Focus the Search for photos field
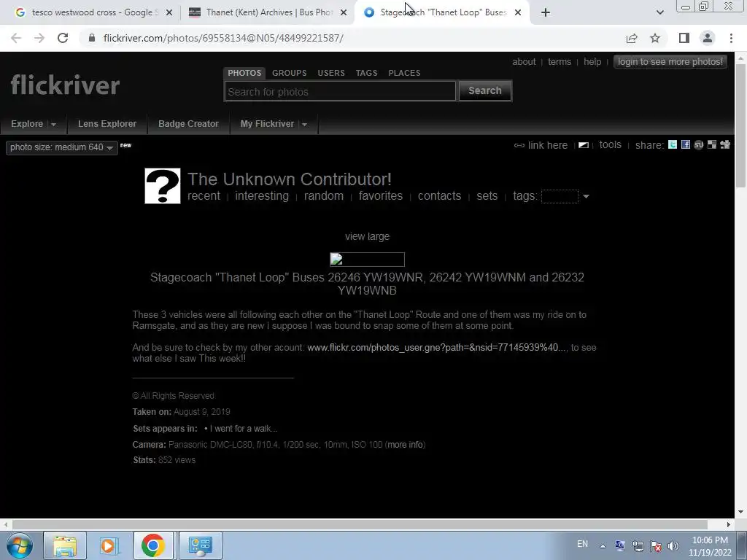 340,91
